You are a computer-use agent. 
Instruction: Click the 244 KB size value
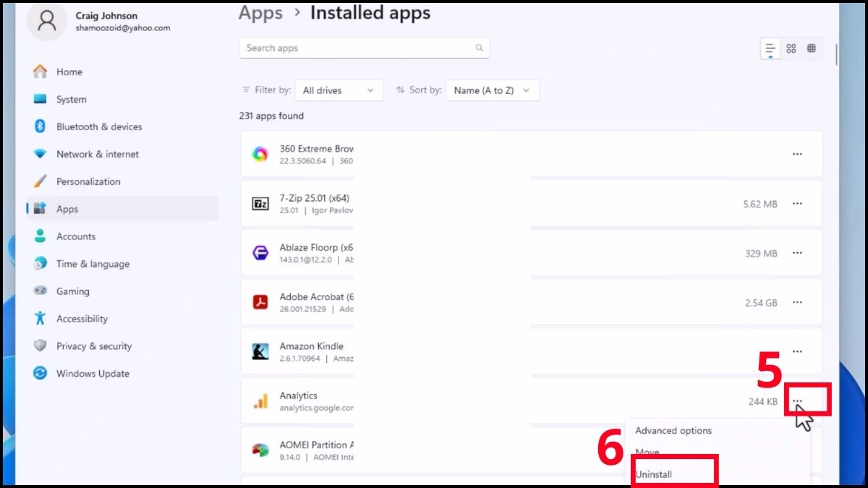pos(763,402)
